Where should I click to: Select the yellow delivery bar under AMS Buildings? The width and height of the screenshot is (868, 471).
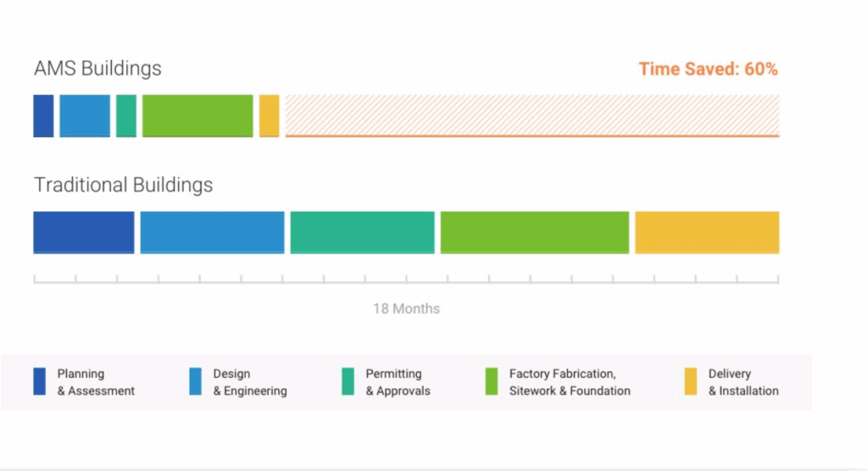(x=269, y=116)
